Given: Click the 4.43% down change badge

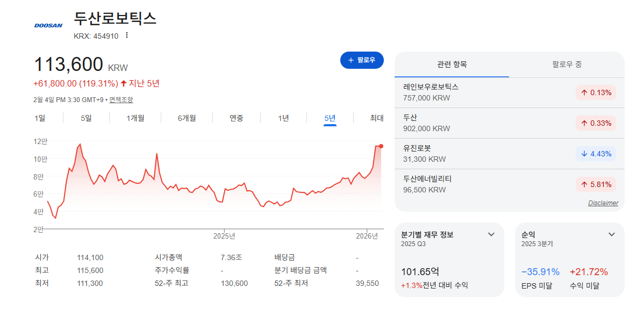Looking at the screenshot, I should [x=596, y=154].
